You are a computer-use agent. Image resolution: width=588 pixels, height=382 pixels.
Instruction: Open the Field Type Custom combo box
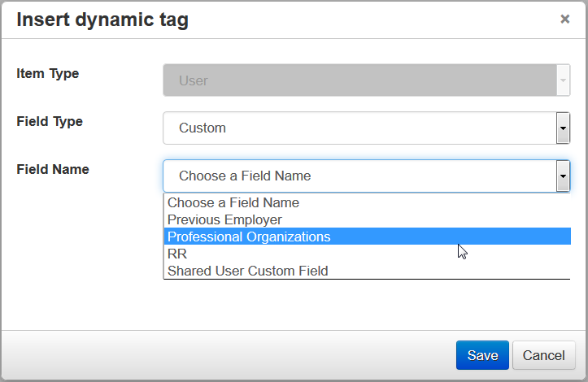pos(359,128)
